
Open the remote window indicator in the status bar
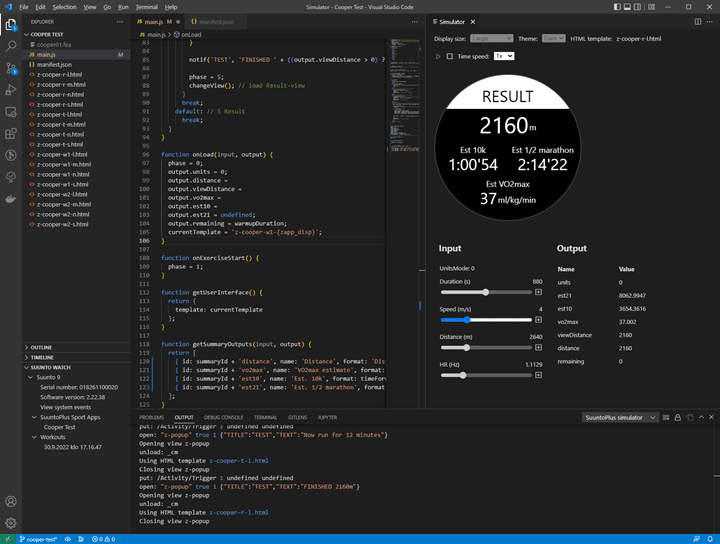pyautogui.click(x=8, y=539)
